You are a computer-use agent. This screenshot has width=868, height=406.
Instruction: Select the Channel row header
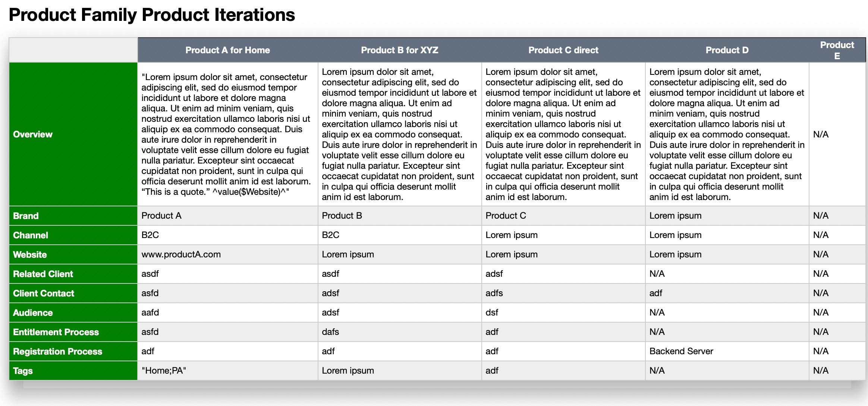click(31, 235)
